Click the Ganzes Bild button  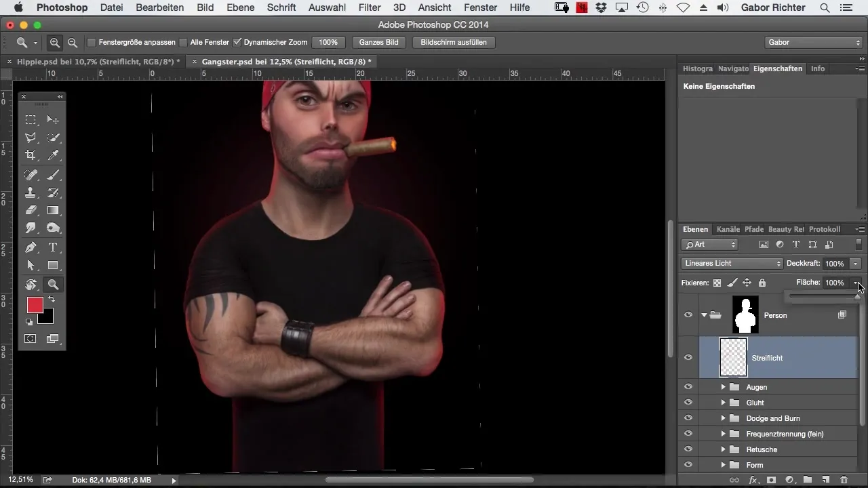tap(379, 42)
